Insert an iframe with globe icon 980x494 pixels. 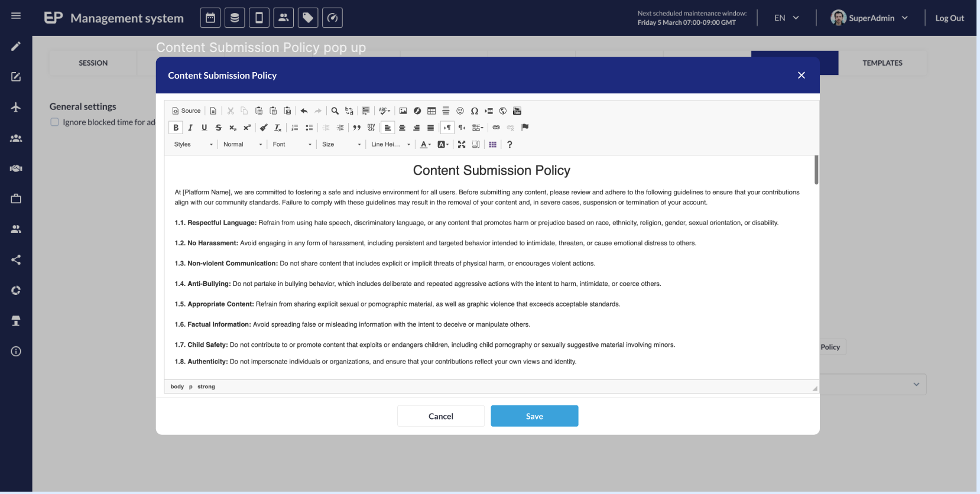(x=503, y=110)
